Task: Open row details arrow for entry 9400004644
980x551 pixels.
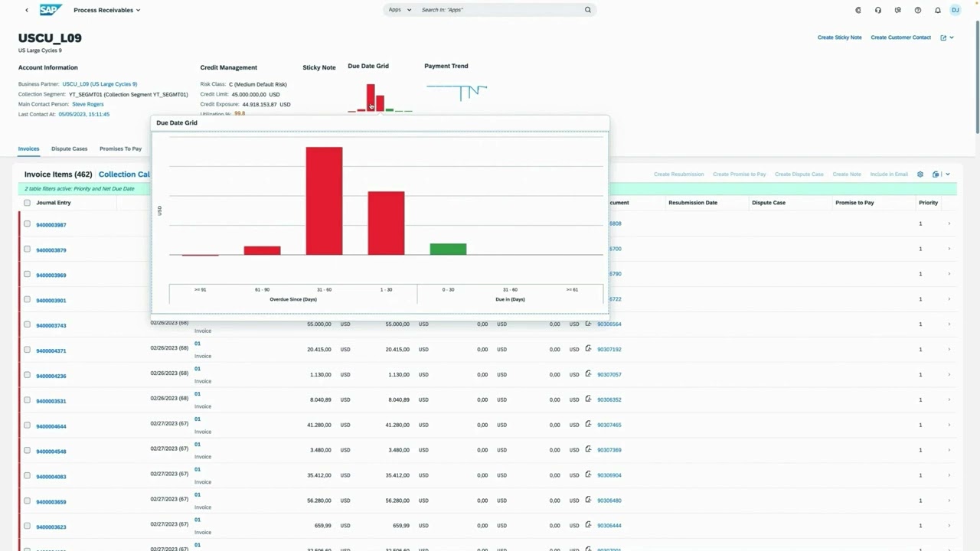Action: pyautogui.click(x=949, y=425)
